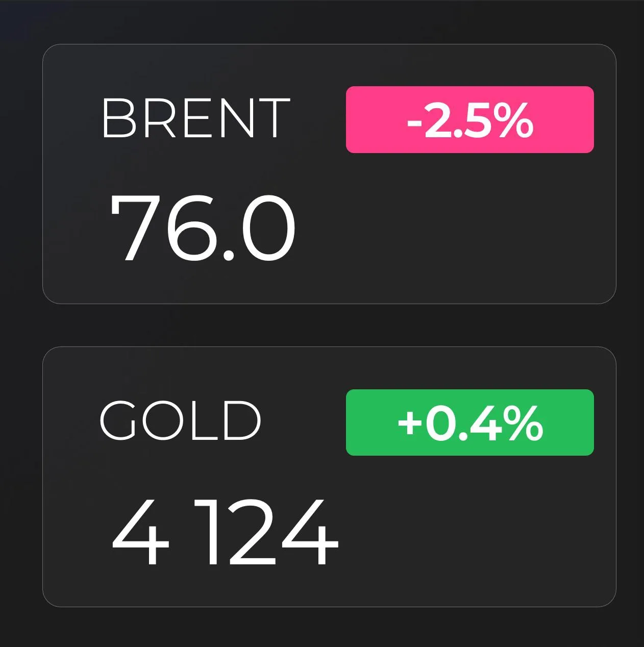The height and width of the screenshot is (647, 644).
Task: Open the GOLD card
Action: [329, 477]
